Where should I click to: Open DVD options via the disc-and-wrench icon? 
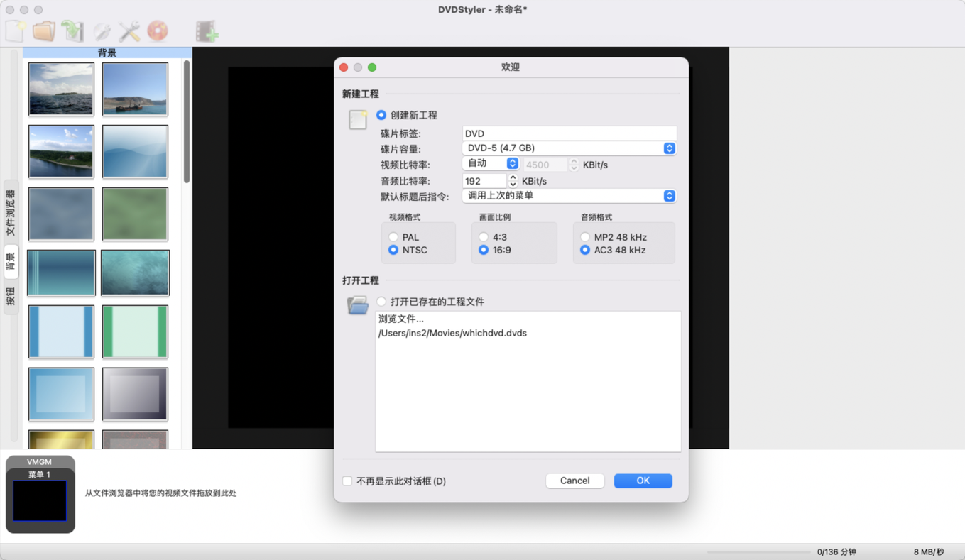tap(102, 31)
